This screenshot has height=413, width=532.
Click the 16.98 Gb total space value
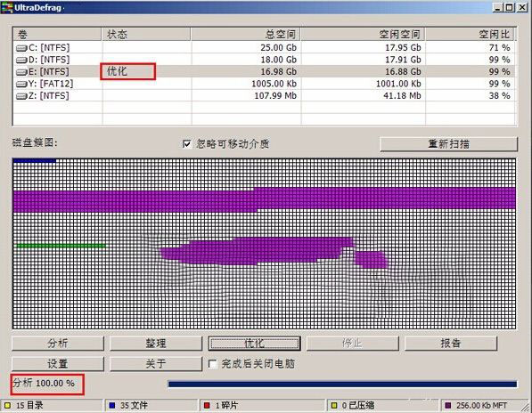pos(279,72)
